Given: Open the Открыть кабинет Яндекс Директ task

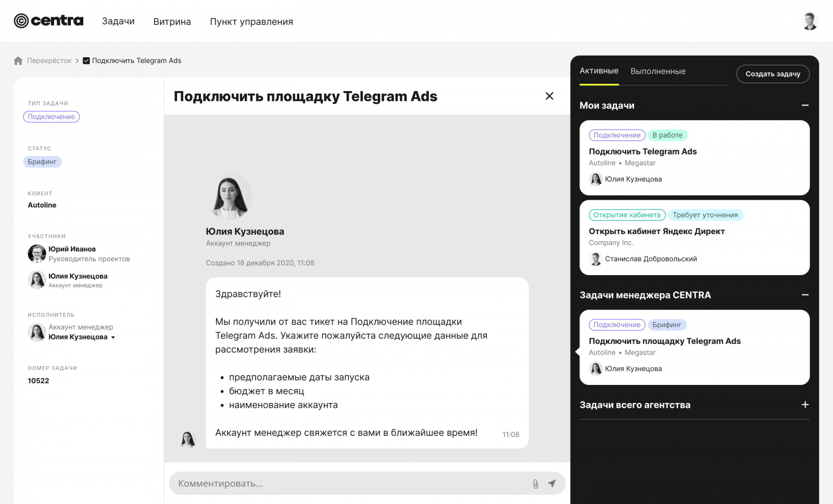Looking at the screenshot, I should 657,231.
